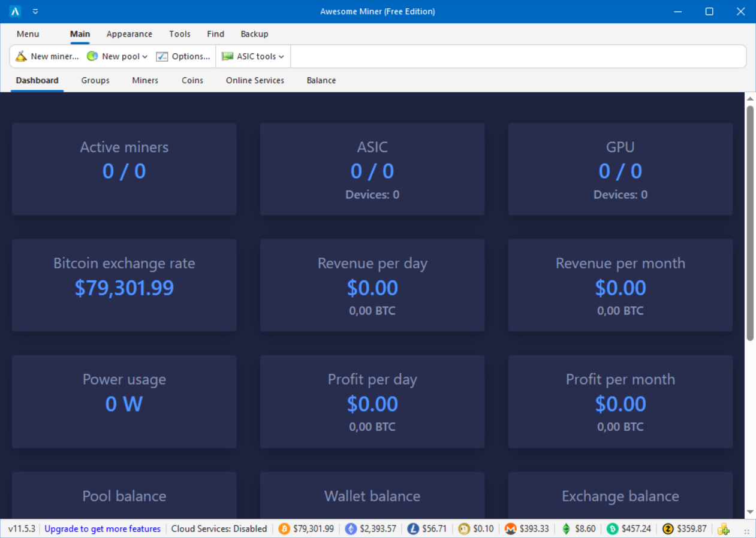Open the Menu ribbon tab
The image size is (756, 538).
pyautogui.click(x=28, y=34)
